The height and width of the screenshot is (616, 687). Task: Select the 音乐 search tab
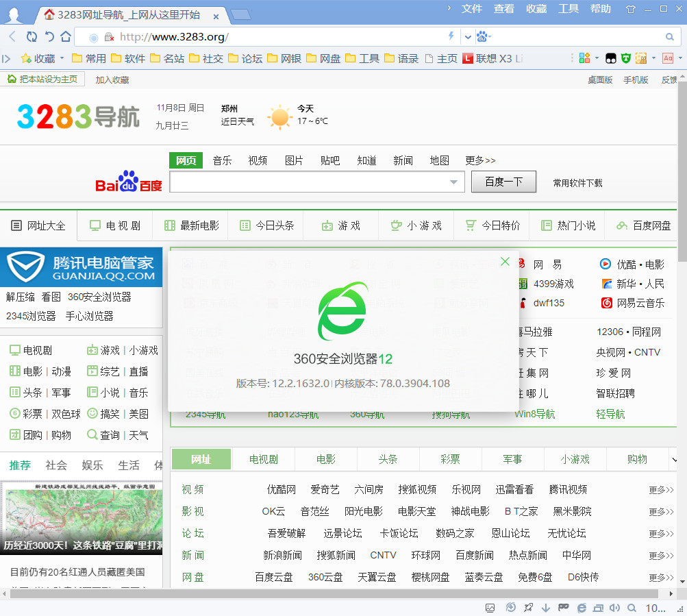222,160
